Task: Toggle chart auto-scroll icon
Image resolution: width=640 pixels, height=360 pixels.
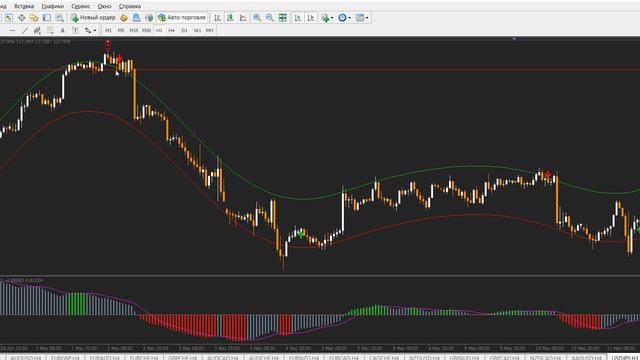Action: pos(298,18)
